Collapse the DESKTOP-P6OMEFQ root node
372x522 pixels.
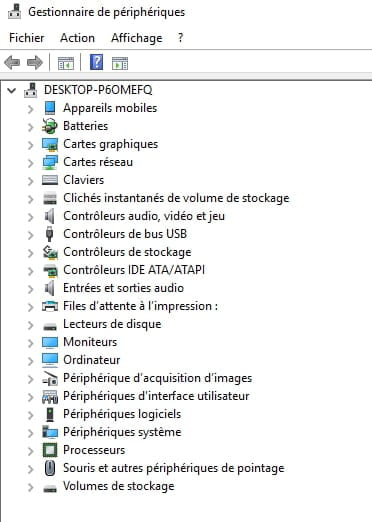[12, 90]
